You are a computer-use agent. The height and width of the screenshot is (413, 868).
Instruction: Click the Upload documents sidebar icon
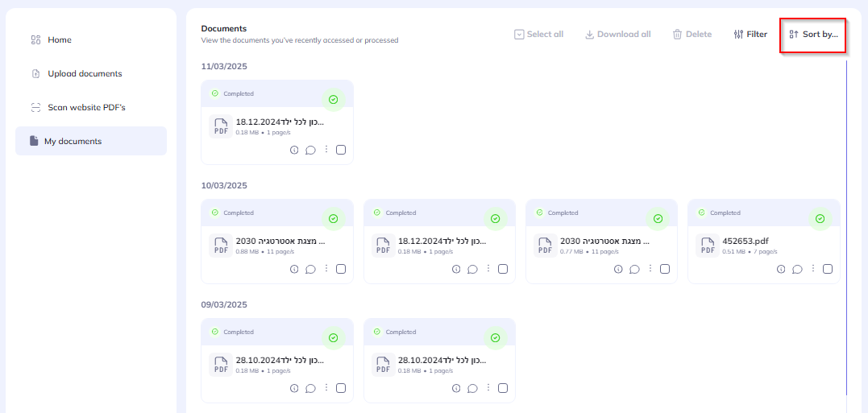35,74
